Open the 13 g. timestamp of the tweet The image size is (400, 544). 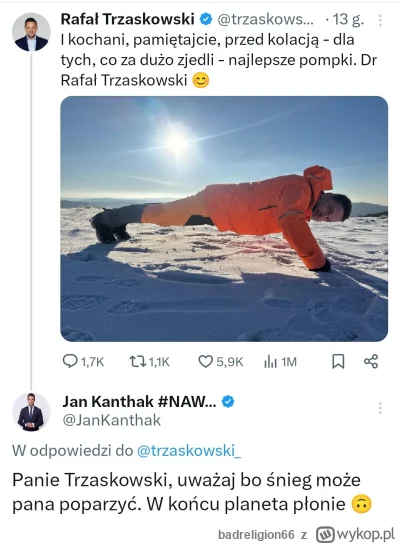point(348,19)
